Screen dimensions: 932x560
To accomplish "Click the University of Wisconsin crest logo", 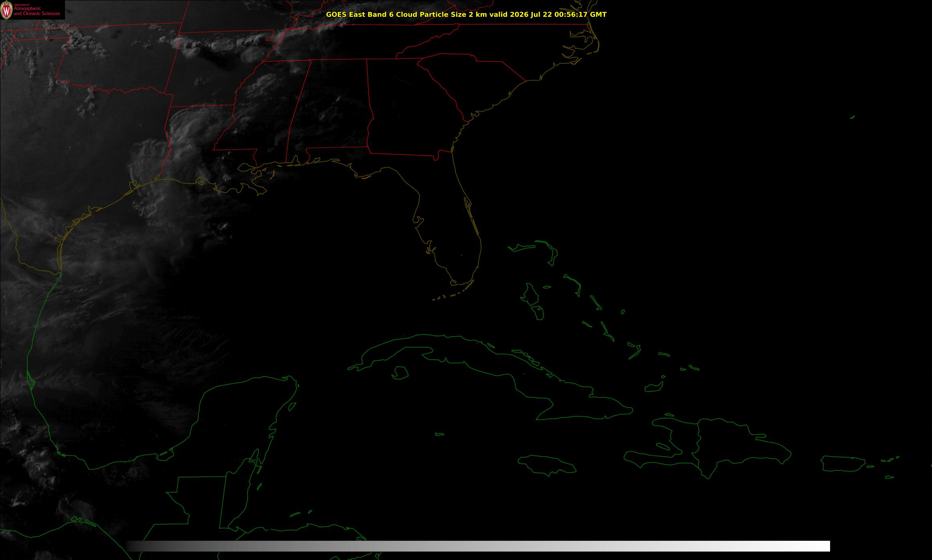I will click(x=6, y=10).
